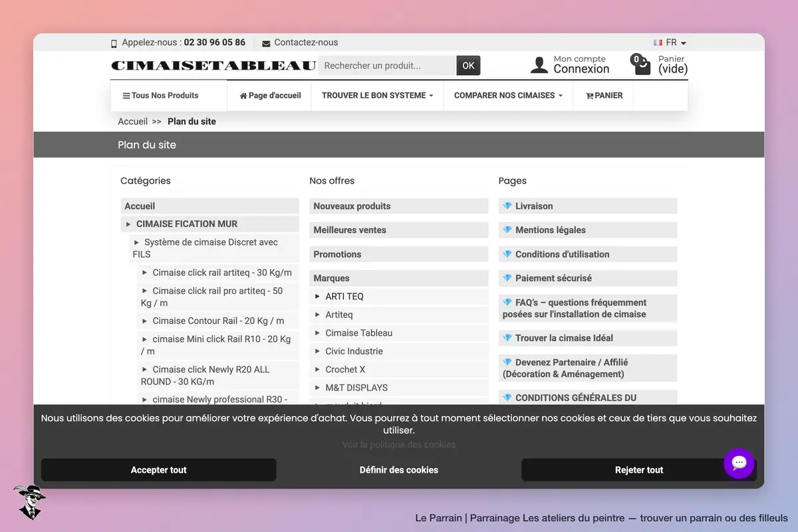Go to Page d'accueil menu item

coord(270,95)
